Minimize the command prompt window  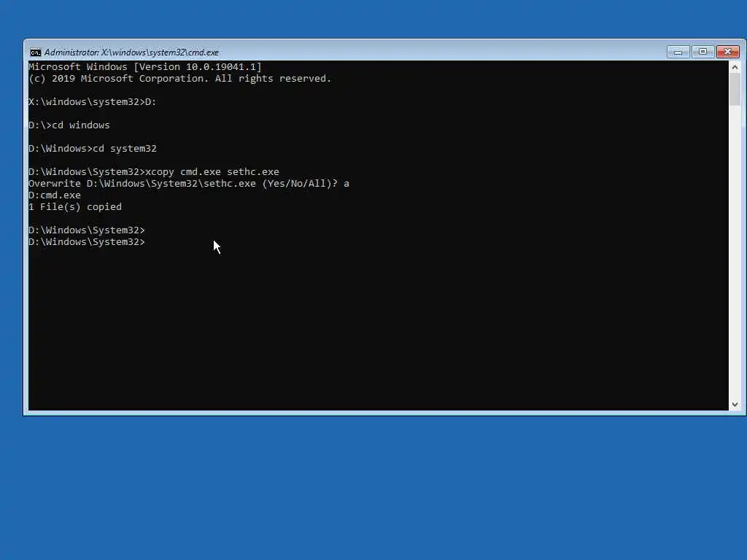678,52
